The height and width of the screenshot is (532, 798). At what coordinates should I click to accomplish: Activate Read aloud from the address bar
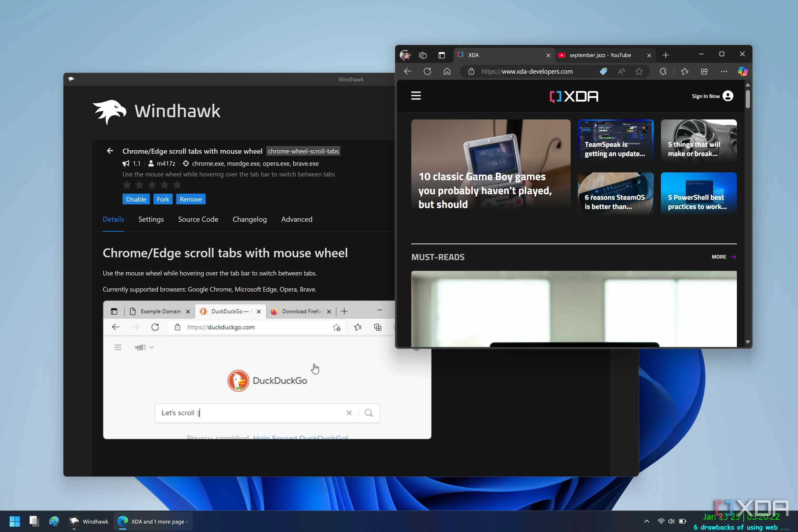[622, 71]
